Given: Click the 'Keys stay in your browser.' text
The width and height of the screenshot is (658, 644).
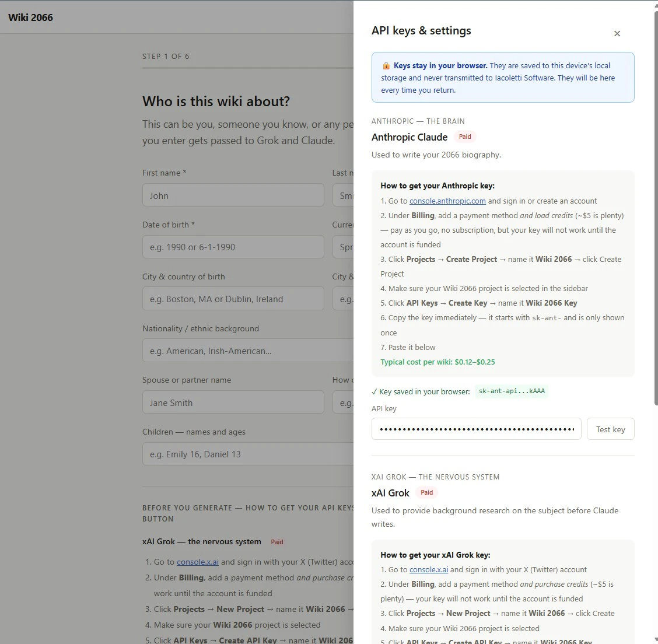Looking at the screenshot, I should 440,66.
